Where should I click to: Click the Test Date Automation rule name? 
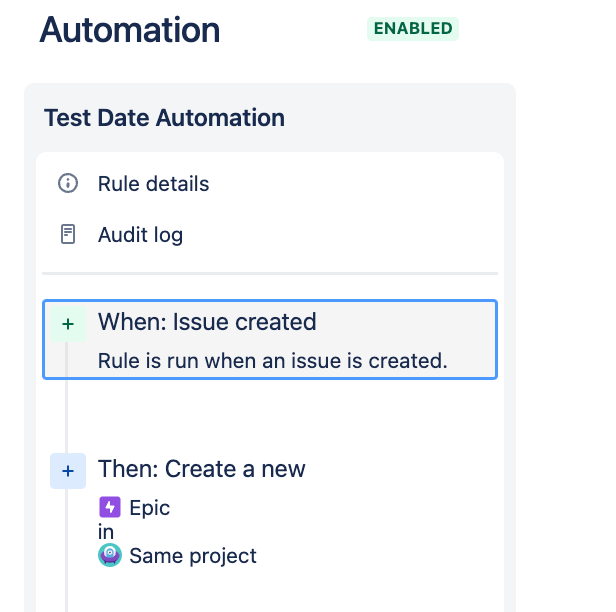tap(164, 118)
